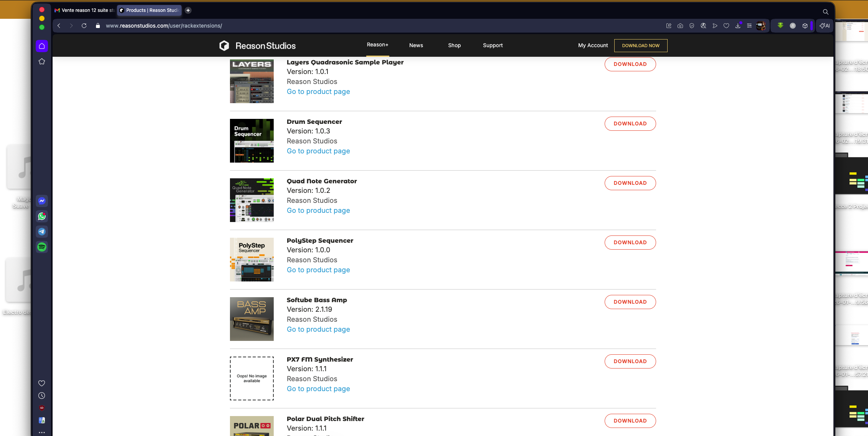The width and height of the screenshot is (868, 436).
Task: Click the Reason Studios logo
Action: [x=258, y=46]
